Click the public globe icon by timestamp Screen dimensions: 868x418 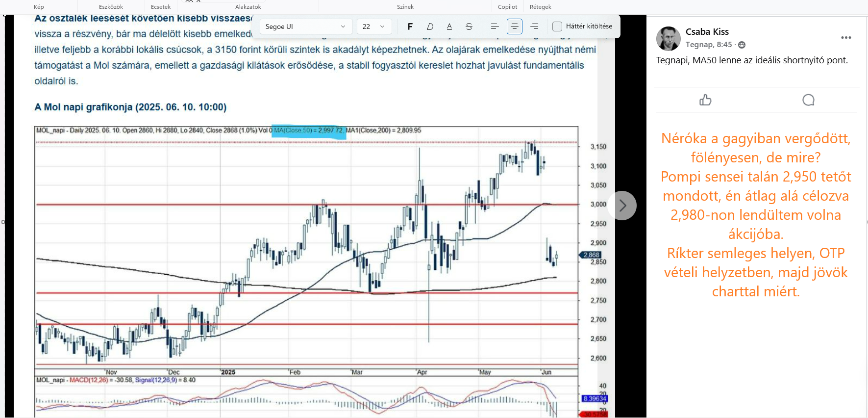coord(742,45)
